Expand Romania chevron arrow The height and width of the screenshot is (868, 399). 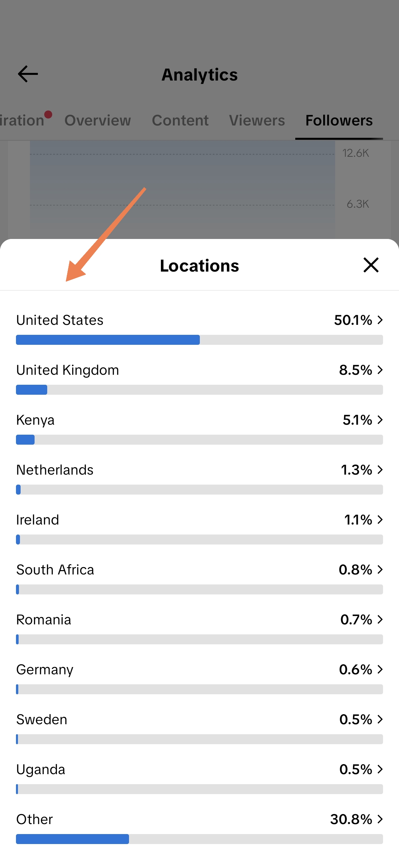click(380, 619)
